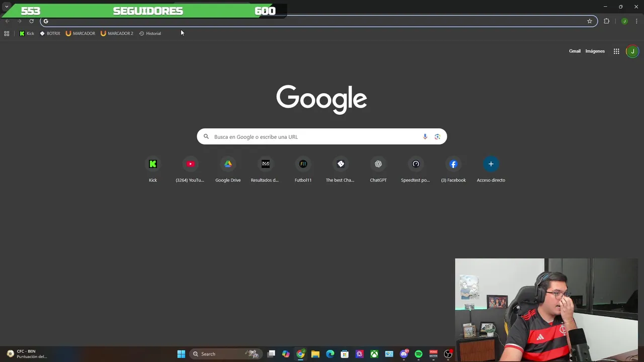The width and height of the screenshot is (644, 362).
Task: Open the Xbox app on the taskbar
Action: [x=374, y=354]
